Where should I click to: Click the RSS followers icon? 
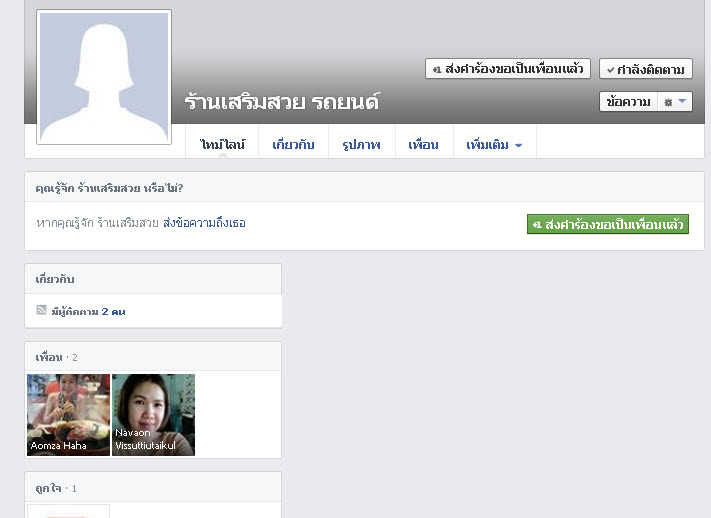tap(41, 310)
